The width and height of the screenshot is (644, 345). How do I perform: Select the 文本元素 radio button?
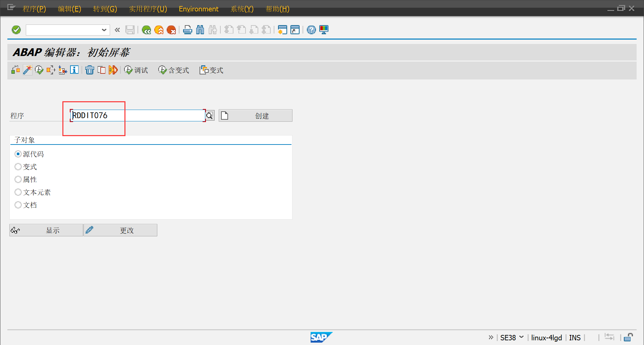click(x=18, y=192)
